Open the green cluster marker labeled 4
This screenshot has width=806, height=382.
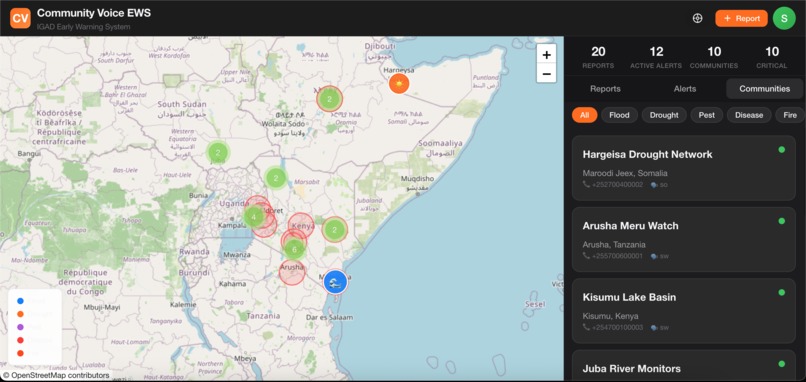click(253, 217)
